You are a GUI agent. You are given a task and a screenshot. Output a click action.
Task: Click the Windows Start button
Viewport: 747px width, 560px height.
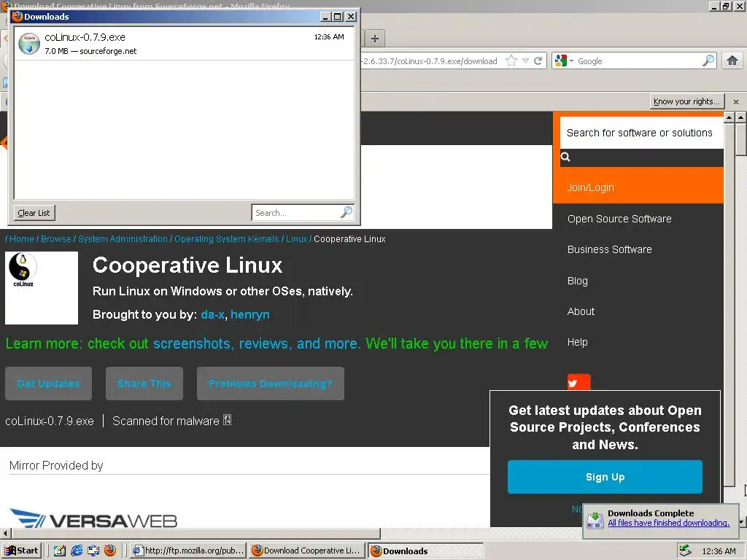coord(21,551)
